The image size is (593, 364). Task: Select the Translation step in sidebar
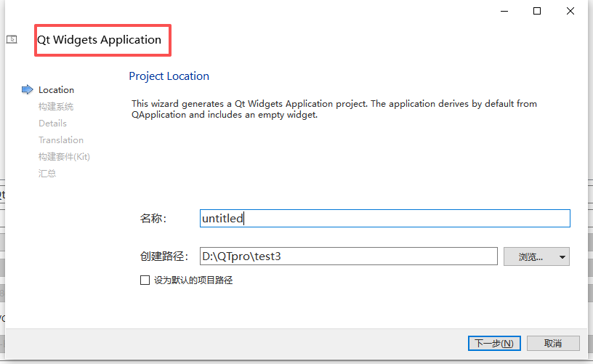(x=61, y=139)
